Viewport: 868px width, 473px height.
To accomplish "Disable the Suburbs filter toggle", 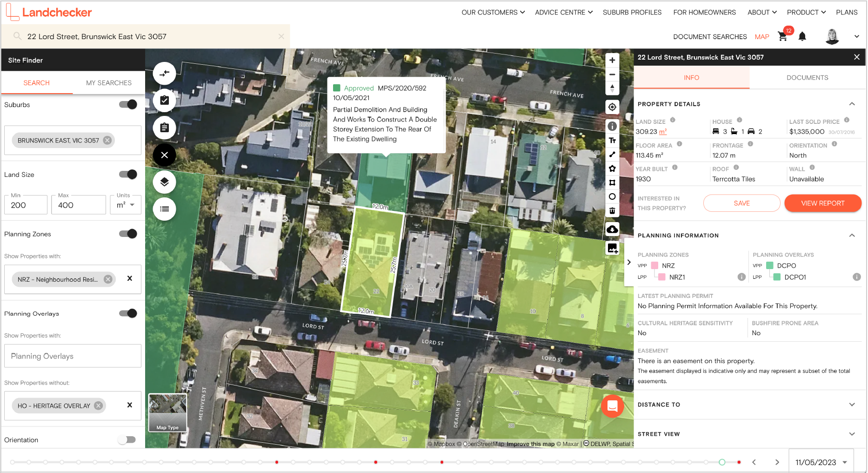I will tap(128, 105).
